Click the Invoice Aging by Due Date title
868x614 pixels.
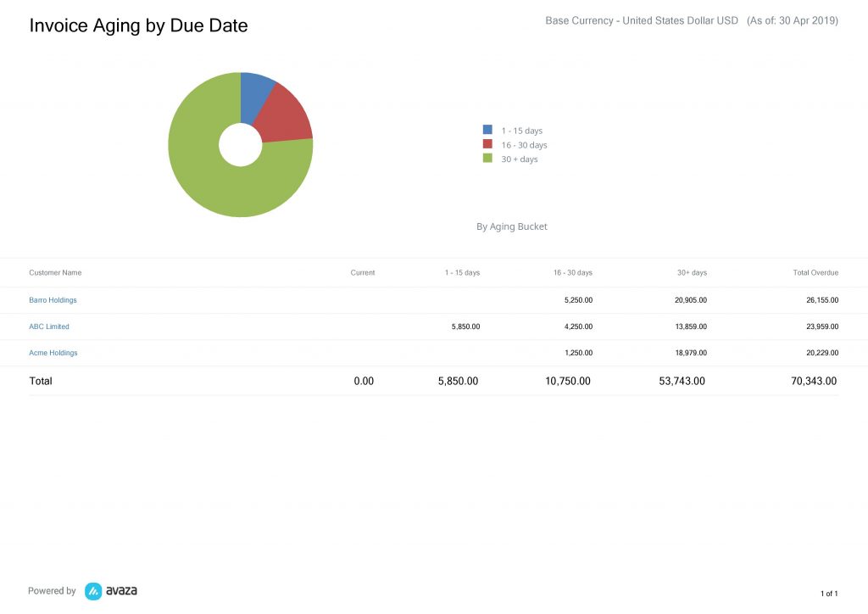click(x=138, y=25)
